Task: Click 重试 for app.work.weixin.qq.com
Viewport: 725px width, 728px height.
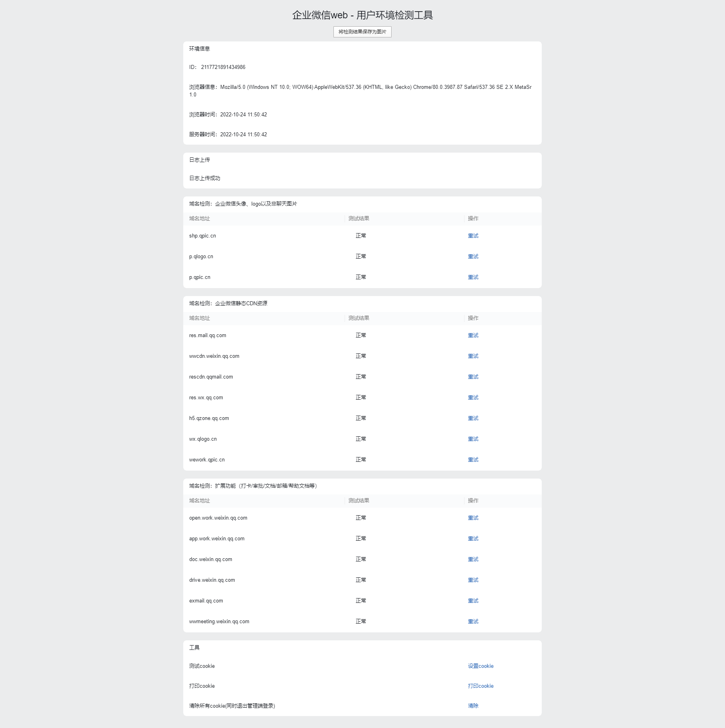Action: point(473,539)
